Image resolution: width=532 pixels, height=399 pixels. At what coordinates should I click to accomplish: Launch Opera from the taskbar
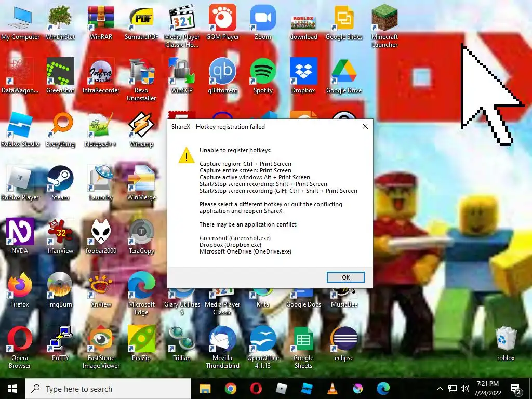[256, 389]
